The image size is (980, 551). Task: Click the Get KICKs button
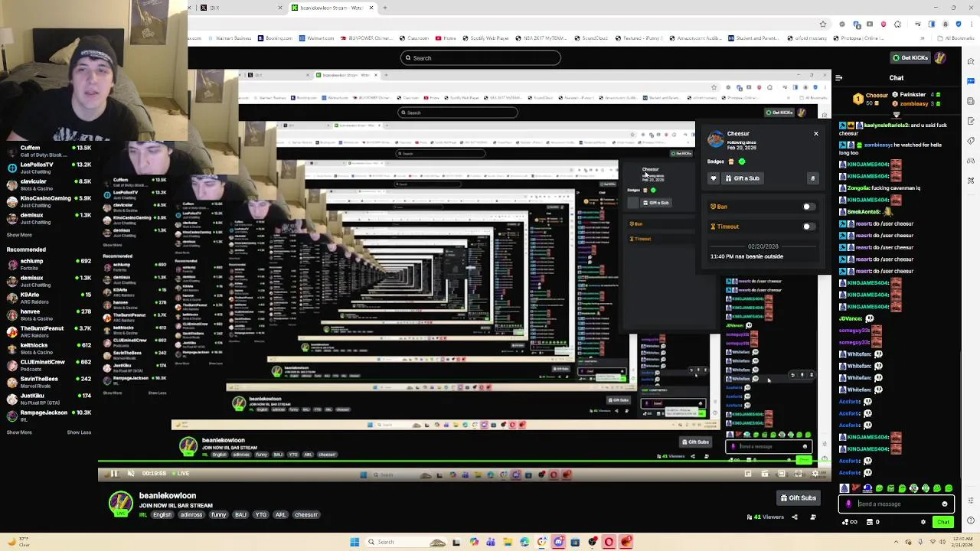tap(910, 57)
